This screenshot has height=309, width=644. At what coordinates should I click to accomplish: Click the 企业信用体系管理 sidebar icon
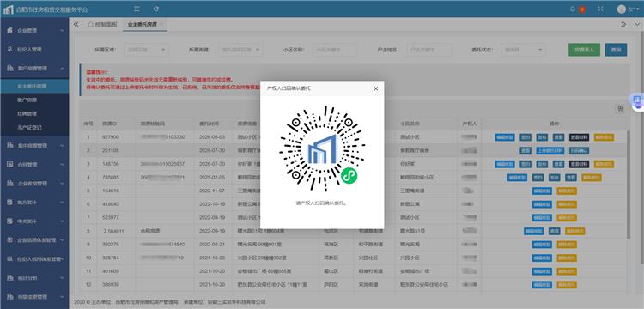coord(9,240)
